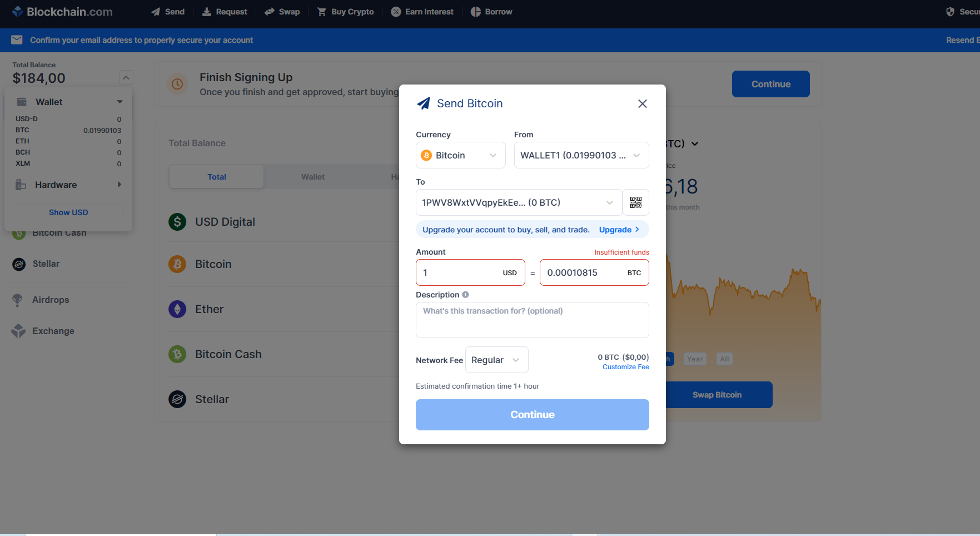Open Send from the top navigation
This screenshot has height=536, width=980.
click(x=168, y=12)
